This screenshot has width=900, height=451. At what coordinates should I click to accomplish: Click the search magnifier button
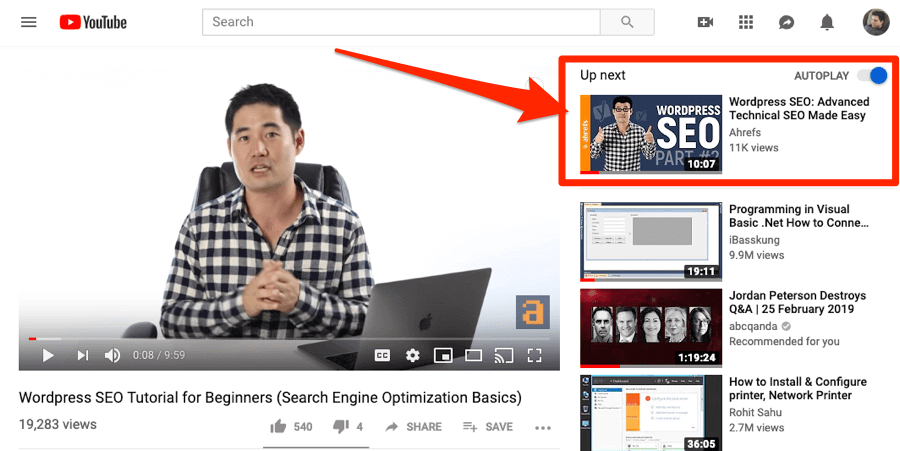coord(627,22)
